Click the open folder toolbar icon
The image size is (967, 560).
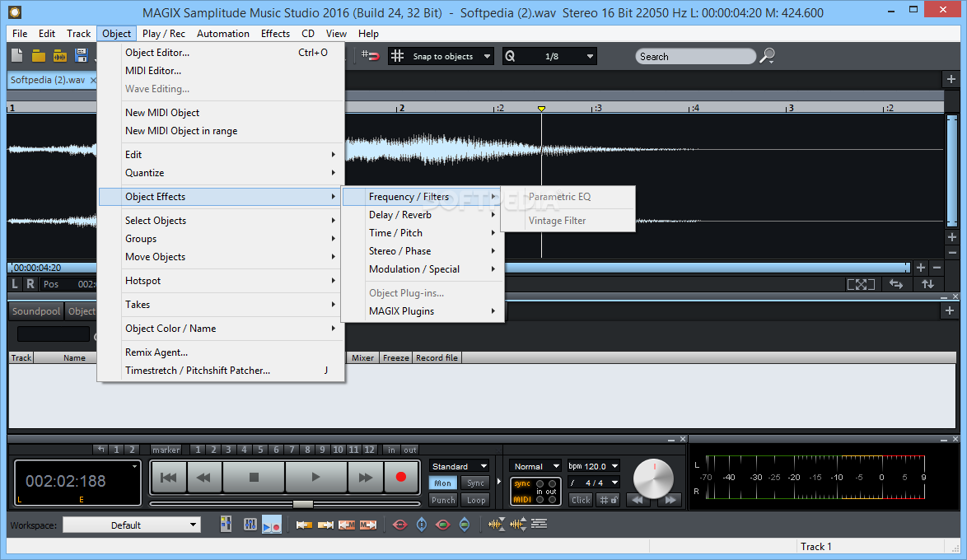[38, 56]
